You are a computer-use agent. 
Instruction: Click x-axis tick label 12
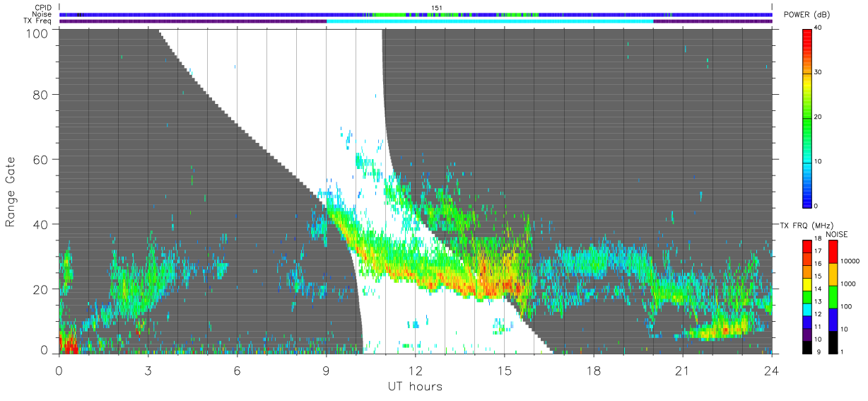(x=415, y=370)
